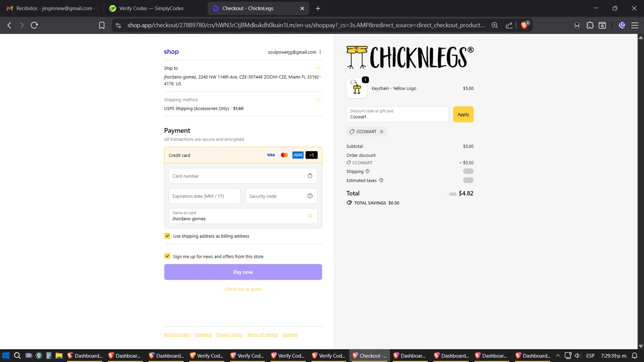Open the Extensions puzzle icon
The width and height of the screenshot is (644, 362).
(x=590, y=25)
